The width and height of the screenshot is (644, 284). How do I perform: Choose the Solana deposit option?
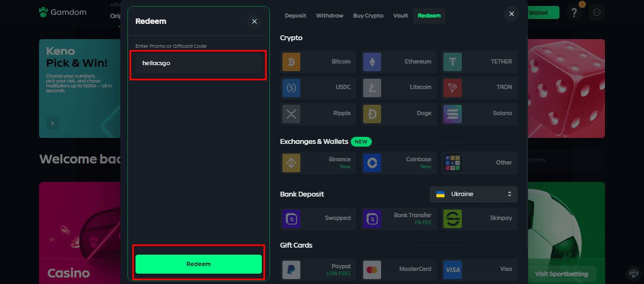coord(479,113)
